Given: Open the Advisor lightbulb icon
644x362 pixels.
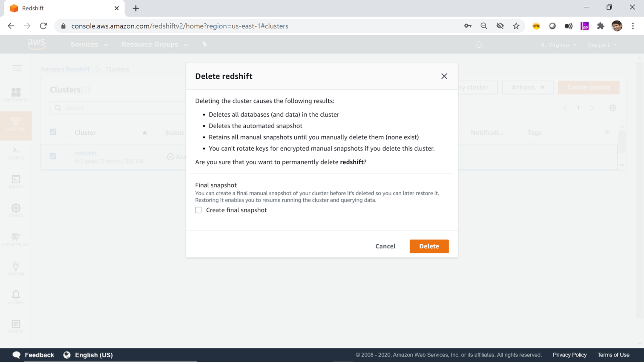Looking at the screenshot, I should (x=16, y=268).
